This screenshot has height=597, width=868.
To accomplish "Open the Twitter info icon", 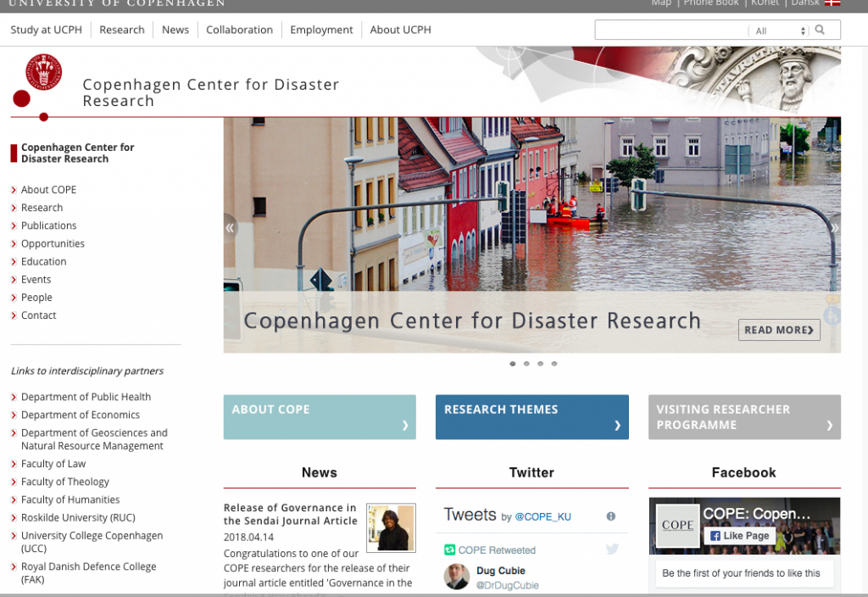I will pyautogui.click(x=610, y=516).
